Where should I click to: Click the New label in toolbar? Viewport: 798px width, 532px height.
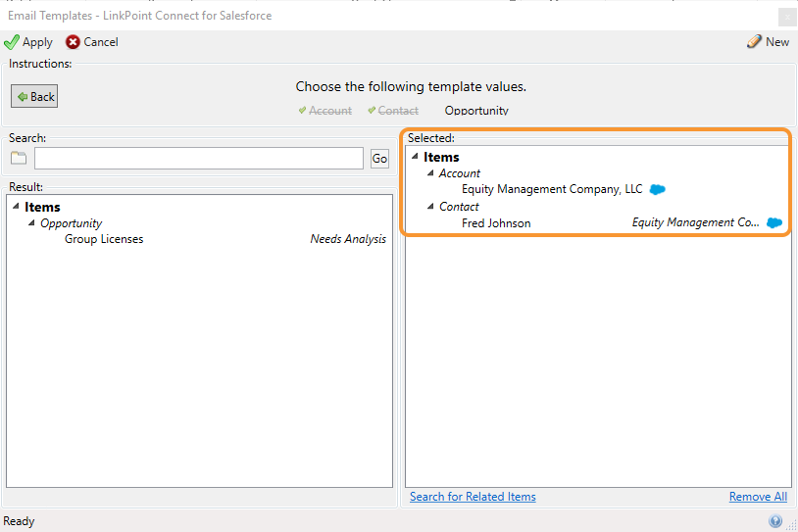tap(777, 42)
